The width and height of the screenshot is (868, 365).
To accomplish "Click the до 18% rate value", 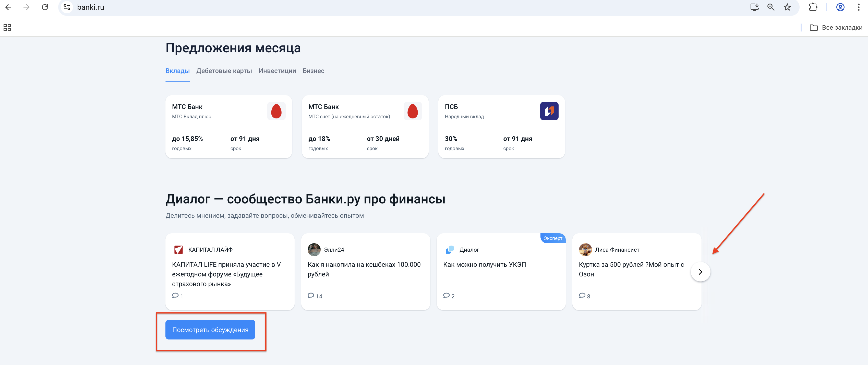I will coord(319,139).
